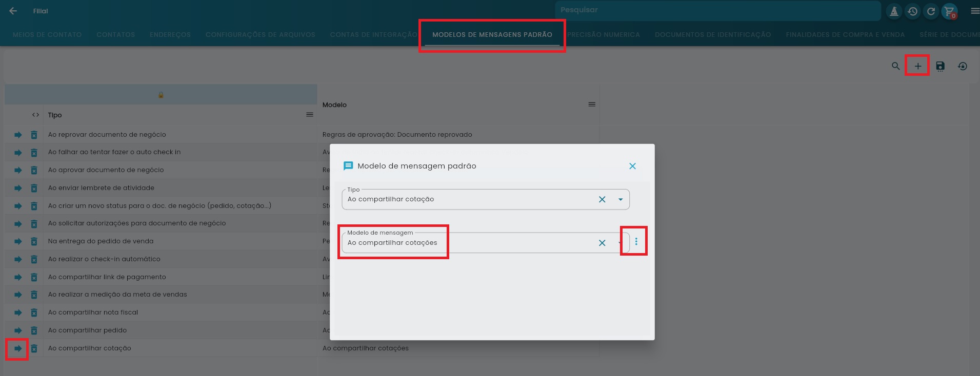
Task: Open the Endereços tab
Action: click(170, 35)
